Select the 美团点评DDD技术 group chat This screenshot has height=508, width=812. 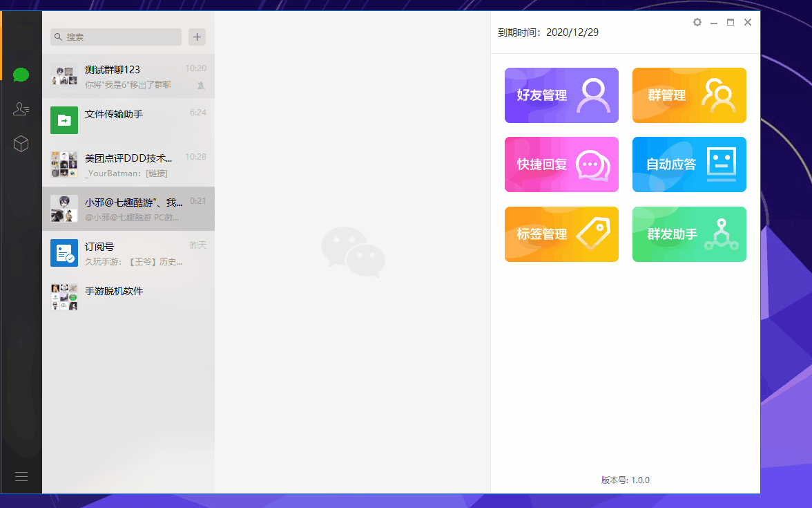pos(128,164)
